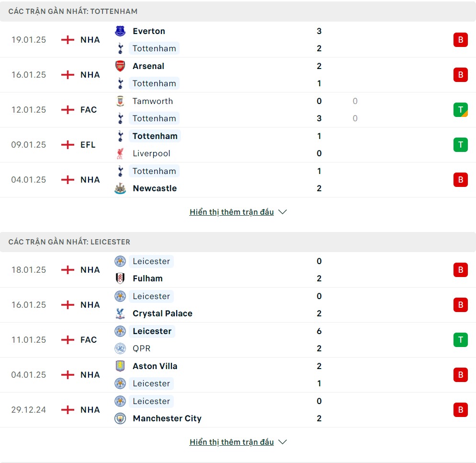
Task: Open the Tottenham 'Hiển thị thêm trận đấu' link
Action: [x=232, y=212]
